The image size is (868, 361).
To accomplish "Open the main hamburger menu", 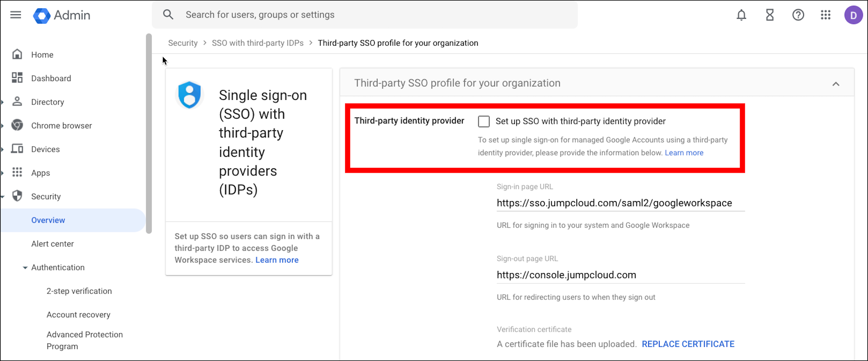I will (15, 15).
